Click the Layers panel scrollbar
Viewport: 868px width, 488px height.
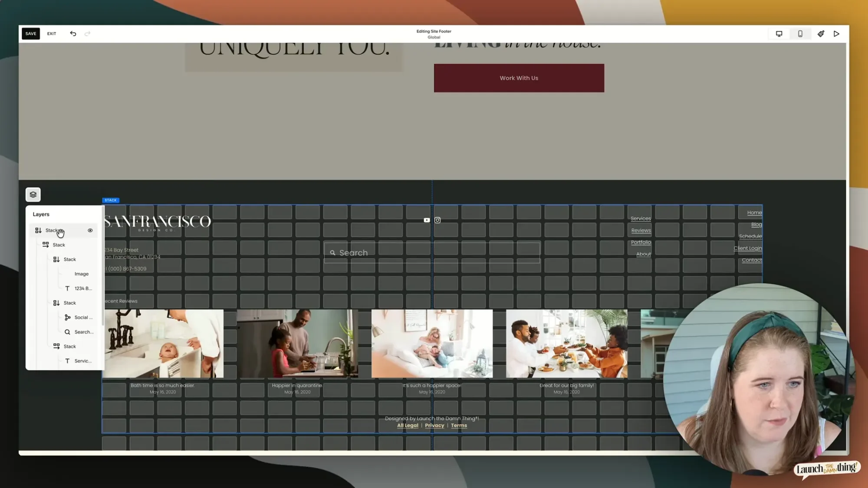click(103, 265)
